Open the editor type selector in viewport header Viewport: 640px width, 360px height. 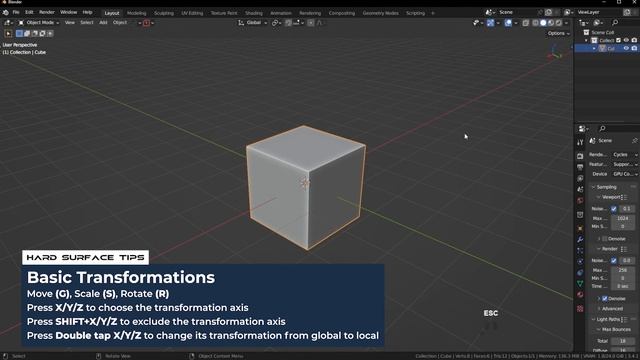coord(9,23)
